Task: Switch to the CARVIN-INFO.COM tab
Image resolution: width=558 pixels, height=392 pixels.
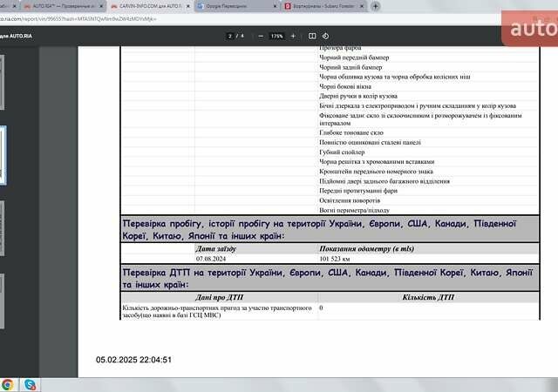Action: [148, 6]
